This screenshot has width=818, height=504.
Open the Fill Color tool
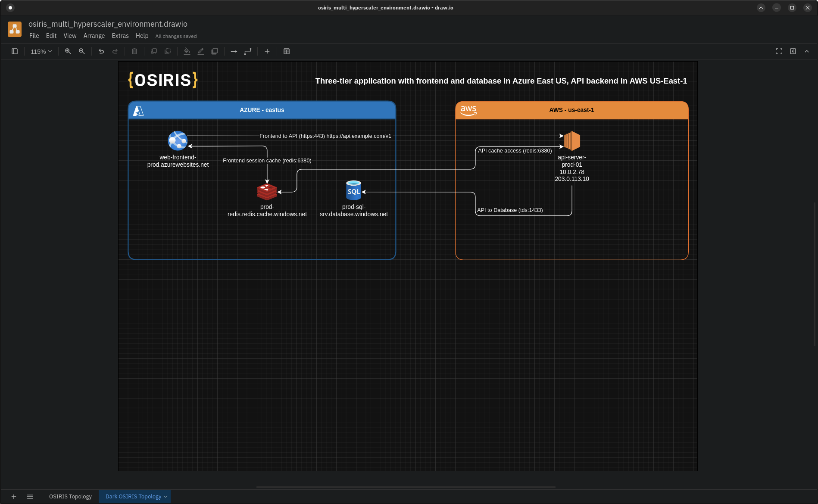coord(187,51)
